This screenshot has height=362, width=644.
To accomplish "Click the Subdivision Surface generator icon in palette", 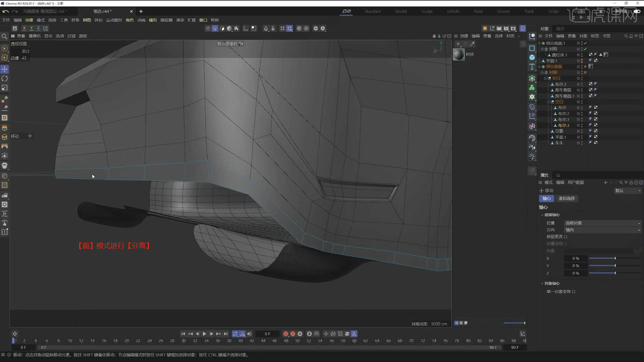I will 532,78.
